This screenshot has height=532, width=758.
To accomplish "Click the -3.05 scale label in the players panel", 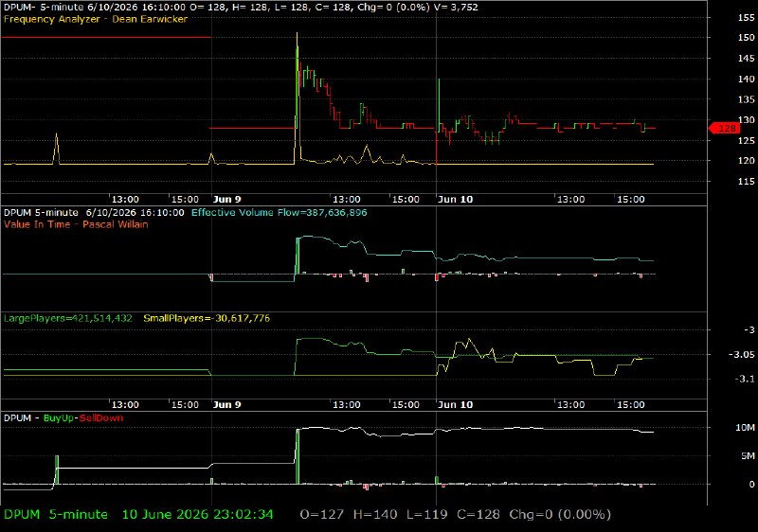I will (742, 355).
